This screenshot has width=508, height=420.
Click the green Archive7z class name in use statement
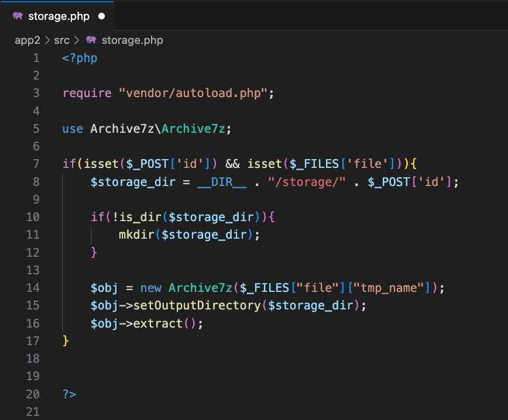(x=193, y=129)
